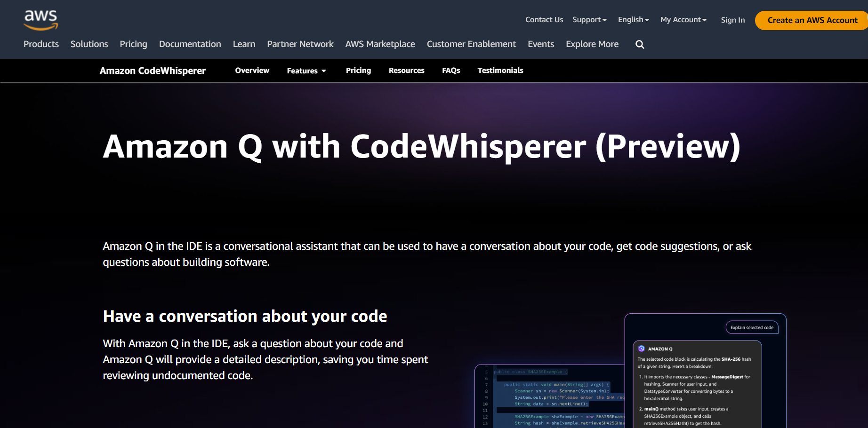
Task: Open the Events menu item
Action: click(541, 44)
